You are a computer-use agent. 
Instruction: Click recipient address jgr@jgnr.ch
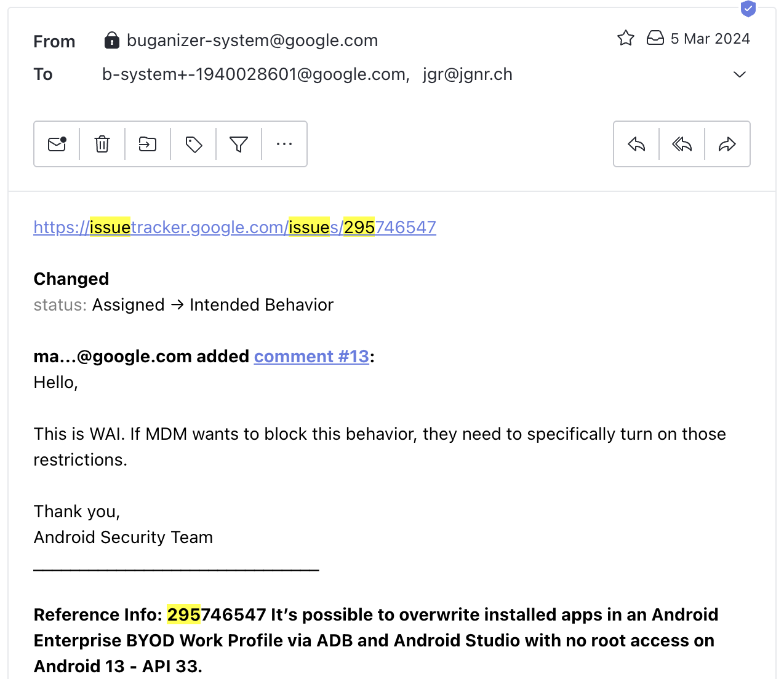467,74
